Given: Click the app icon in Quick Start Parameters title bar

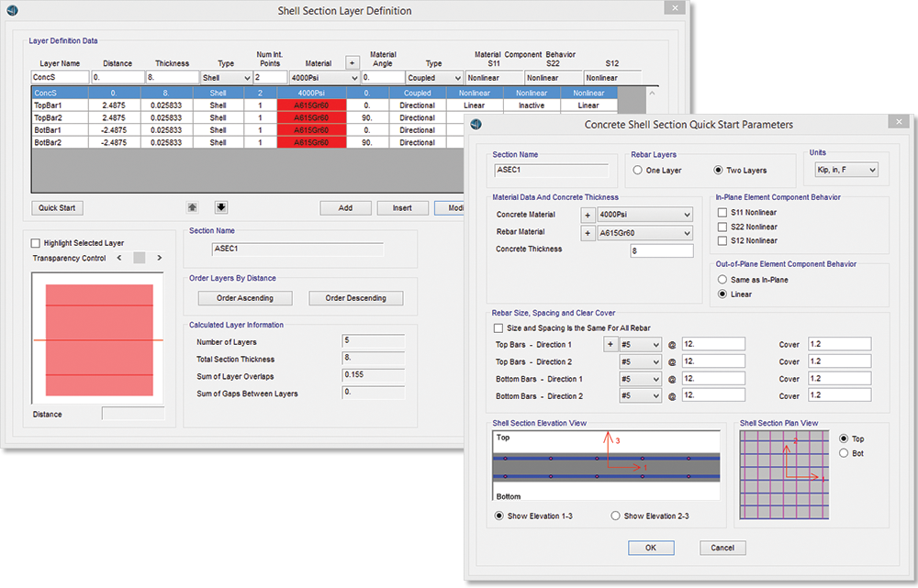Looking at the screenshot, I should pyautogui.click(x=476, y=124).
